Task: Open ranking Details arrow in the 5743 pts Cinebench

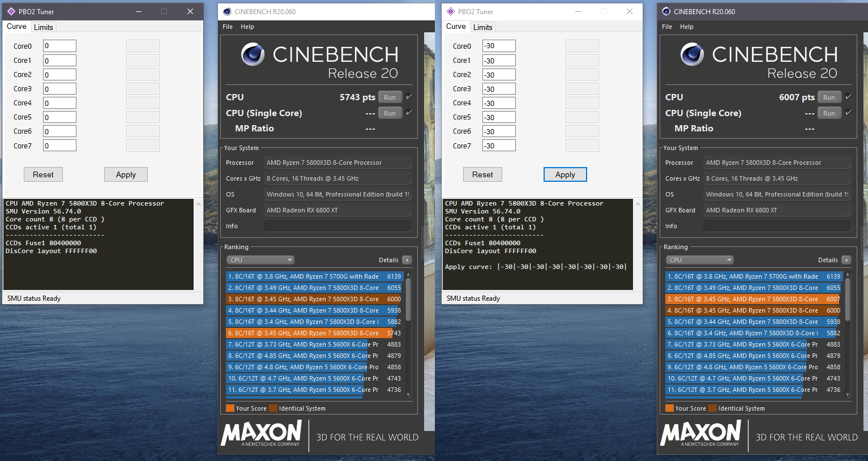Action: pyautogui.click(x=407, y=260)
